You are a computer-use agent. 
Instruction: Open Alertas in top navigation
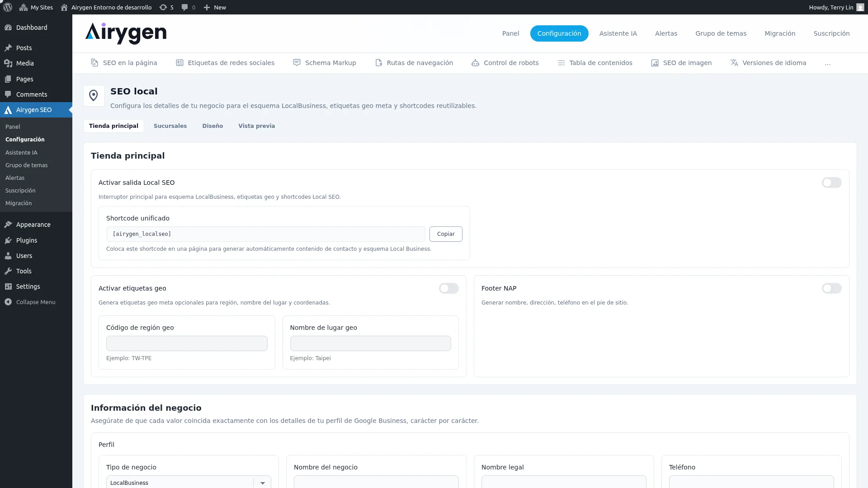click(x=666, y=33)
